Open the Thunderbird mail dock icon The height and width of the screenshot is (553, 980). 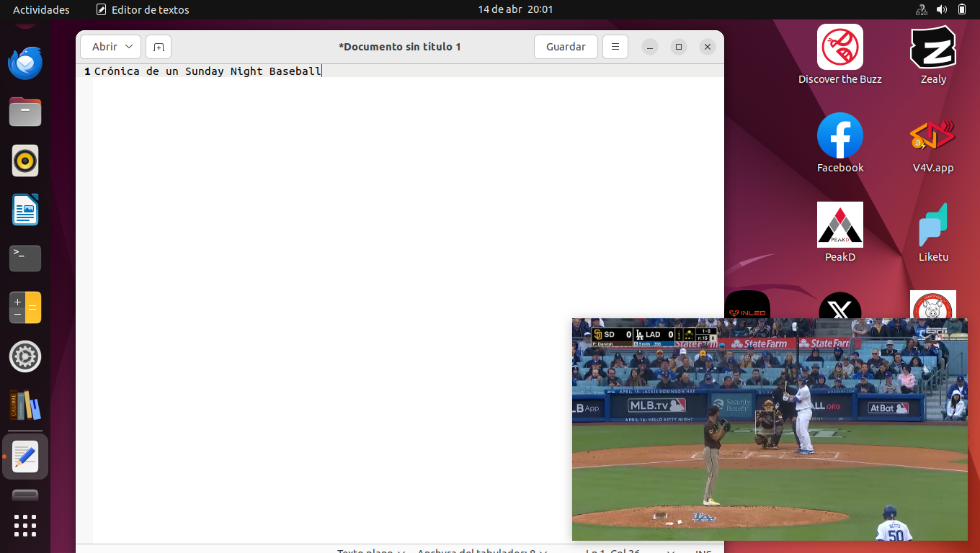(x=25, y=63)
